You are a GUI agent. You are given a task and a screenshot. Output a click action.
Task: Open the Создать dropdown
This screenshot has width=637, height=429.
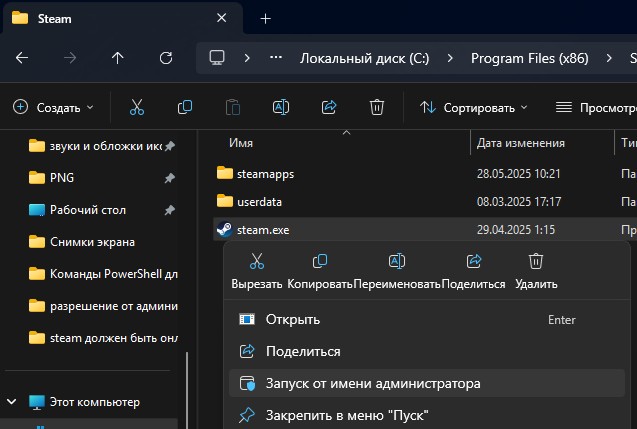coord(53,108)
